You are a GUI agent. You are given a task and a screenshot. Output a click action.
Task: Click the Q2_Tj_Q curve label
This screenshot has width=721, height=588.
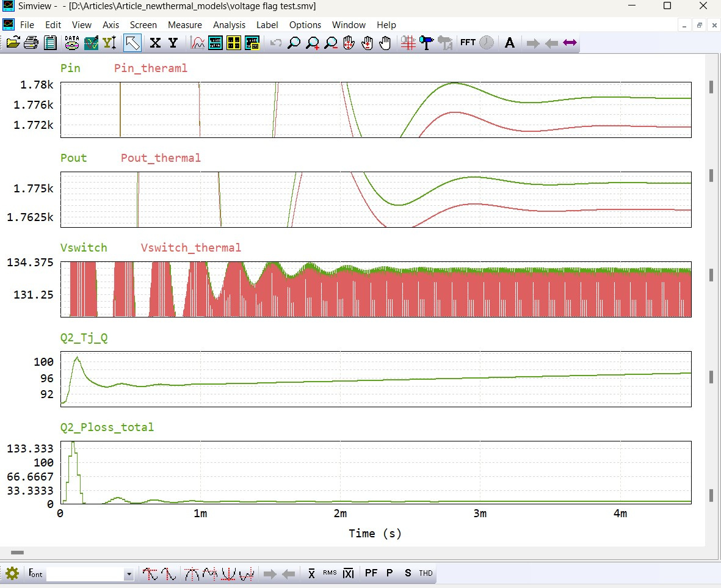[84, 338]
